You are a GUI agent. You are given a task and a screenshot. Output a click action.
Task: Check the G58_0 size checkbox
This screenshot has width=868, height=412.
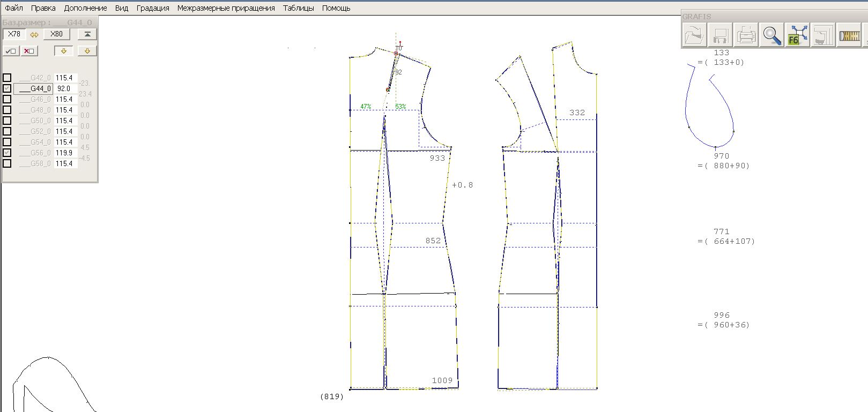[x=7, y=163]
